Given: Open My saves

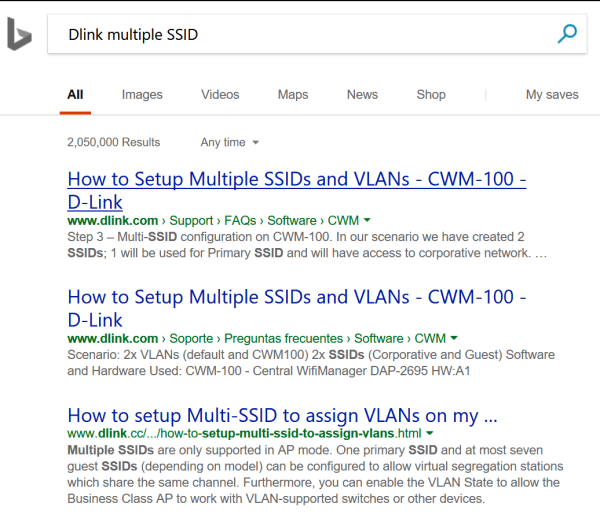Looking at the screenshot, I should pyautogui.click(x=552, y=95).
